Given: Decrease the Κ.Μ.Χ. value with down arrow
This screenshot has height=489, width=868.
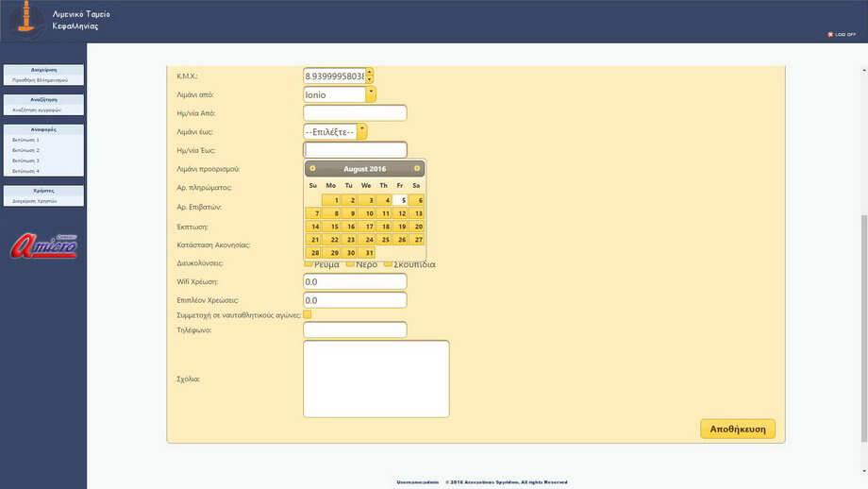Looking at the screenshot, I should click(x=370, y=79).
